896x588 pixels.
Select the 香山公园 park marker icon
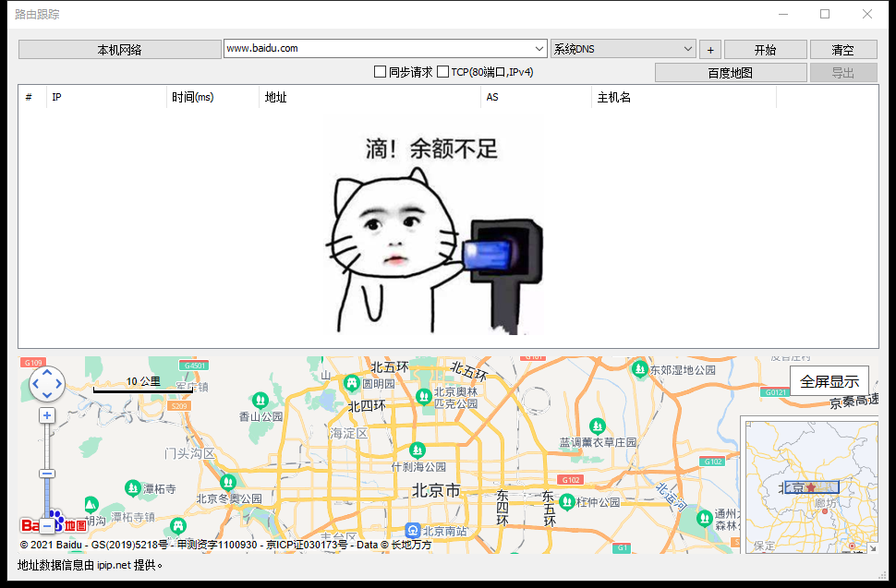[x=261, y=401]
